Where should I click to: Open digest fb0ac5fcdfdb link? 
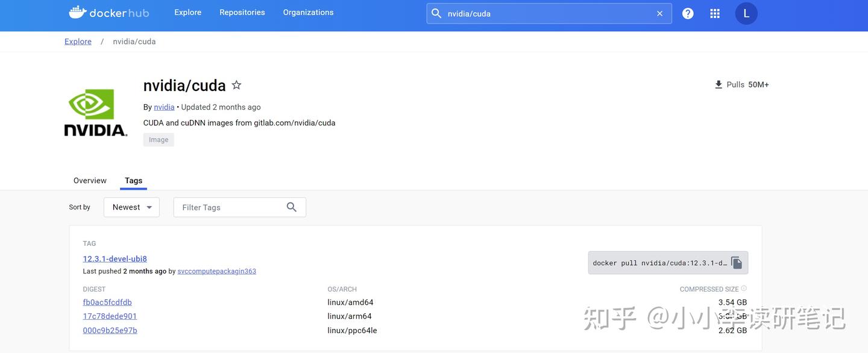[x=107, y=302]
